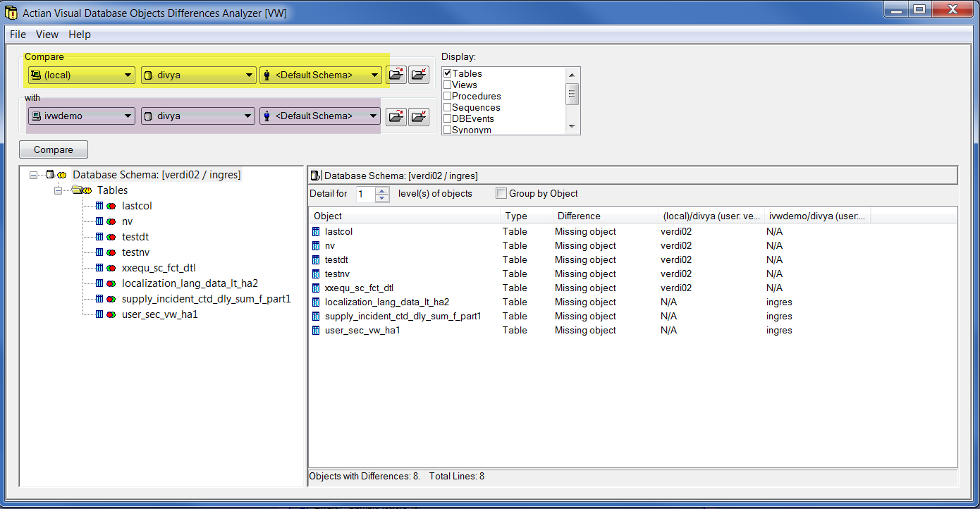Click table icon of testnv row in the list
This screenshot has width=980, height=509.
tap(316, 274)
